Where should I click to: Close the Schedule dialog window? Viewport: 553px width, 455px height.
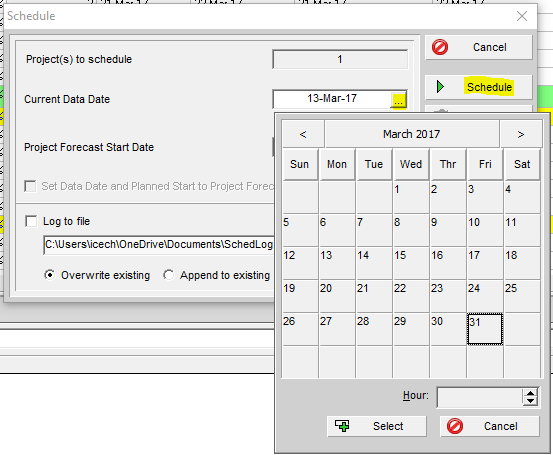522,16
